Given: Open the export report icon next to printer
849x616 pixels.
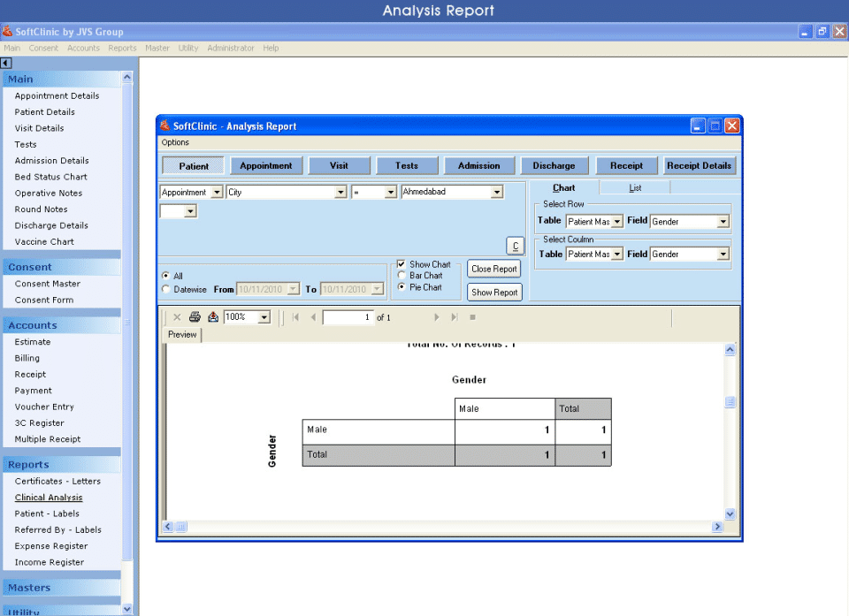Looking at the screenshot, I should click(x=213, y=316).
